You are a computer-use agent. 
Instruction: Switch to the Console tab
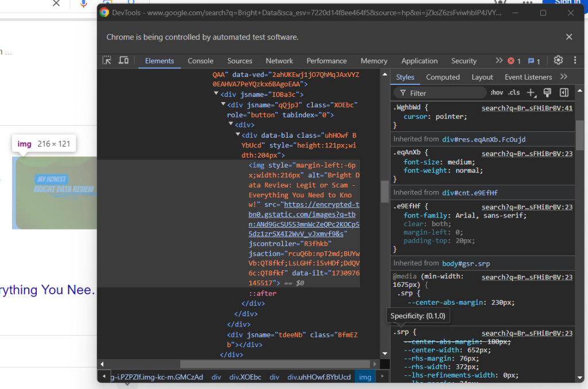point(200,61)
